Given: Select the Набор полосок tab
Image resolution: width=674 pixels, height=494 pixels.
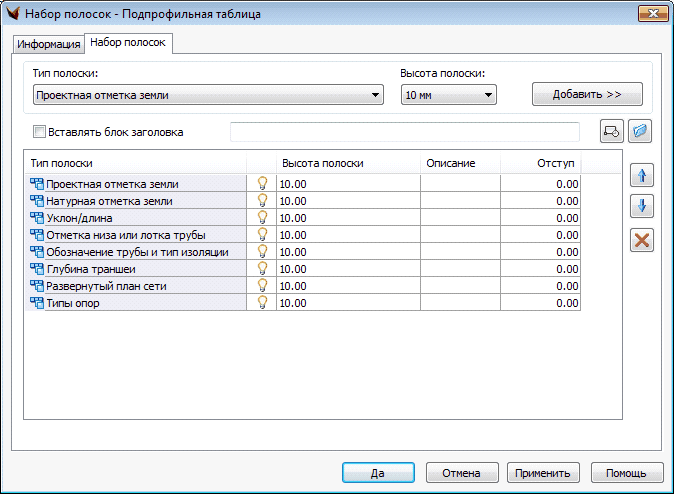Looking at the screenshot, I should 129,43.
